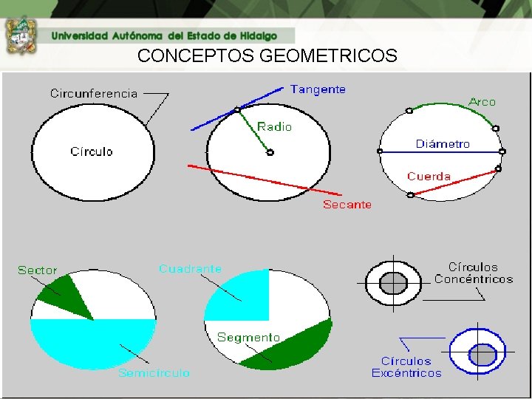The height and width of the screenshot is (399, 532).
Task: Click the cyan semicircle area
Action: (93, 343)
